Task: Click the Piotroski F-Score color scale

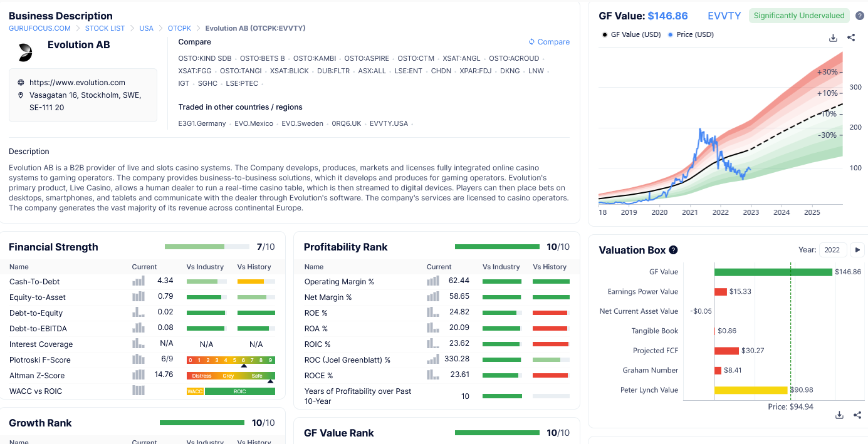Action: (231, 360)
